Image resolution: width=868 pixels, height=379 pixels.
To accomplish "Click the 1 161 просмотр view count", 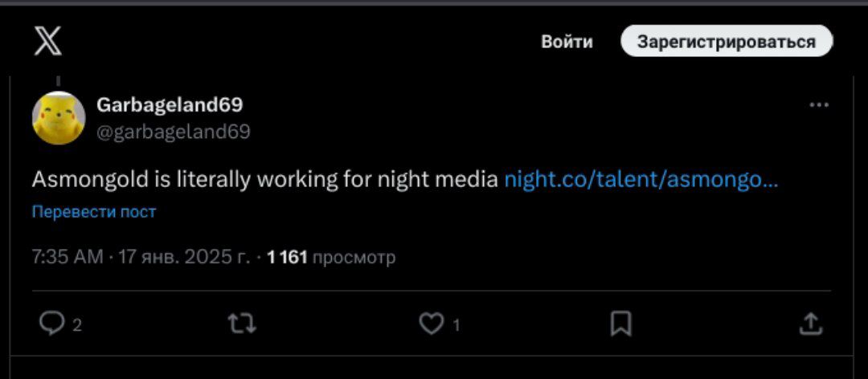I will click(x=331, y=257).
